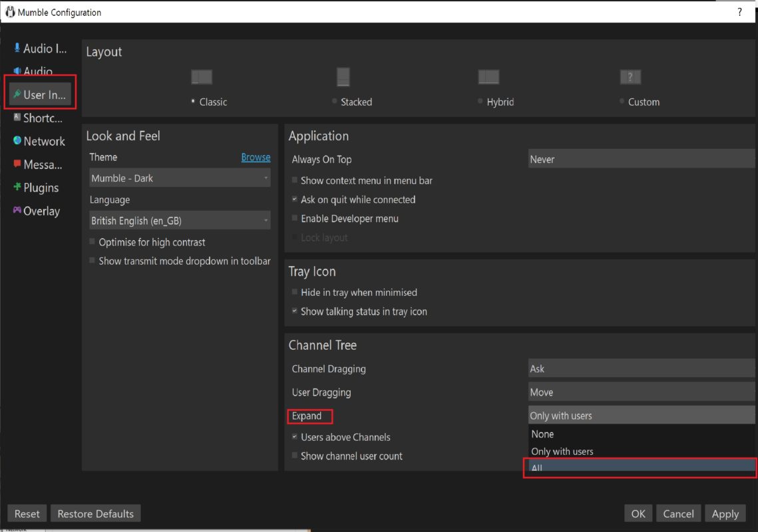758x532 pixels.
Task: Click the Audio Input microphone icon
Action: pyautogui.click(x=17, y=48)
